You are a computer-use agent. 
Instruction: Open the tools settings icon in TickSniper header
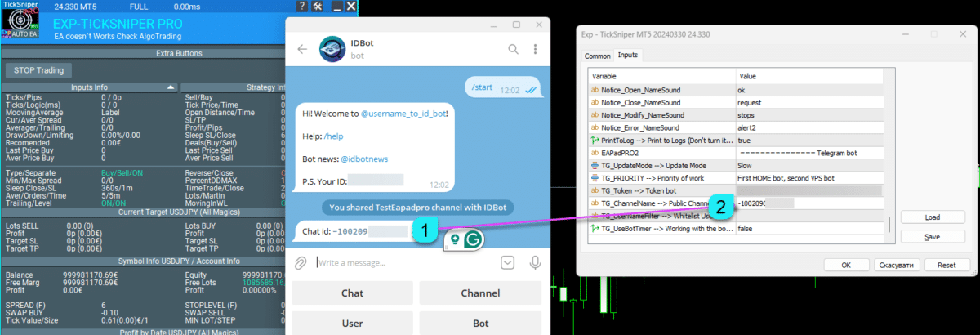coord(318,7)
